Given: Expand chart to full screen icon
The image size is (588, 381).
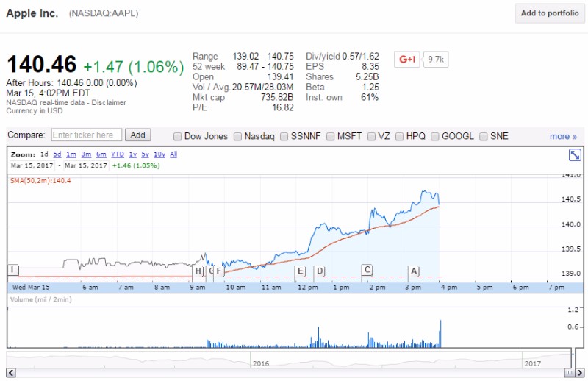Looking at the screenshot, I should click(575, 154).
